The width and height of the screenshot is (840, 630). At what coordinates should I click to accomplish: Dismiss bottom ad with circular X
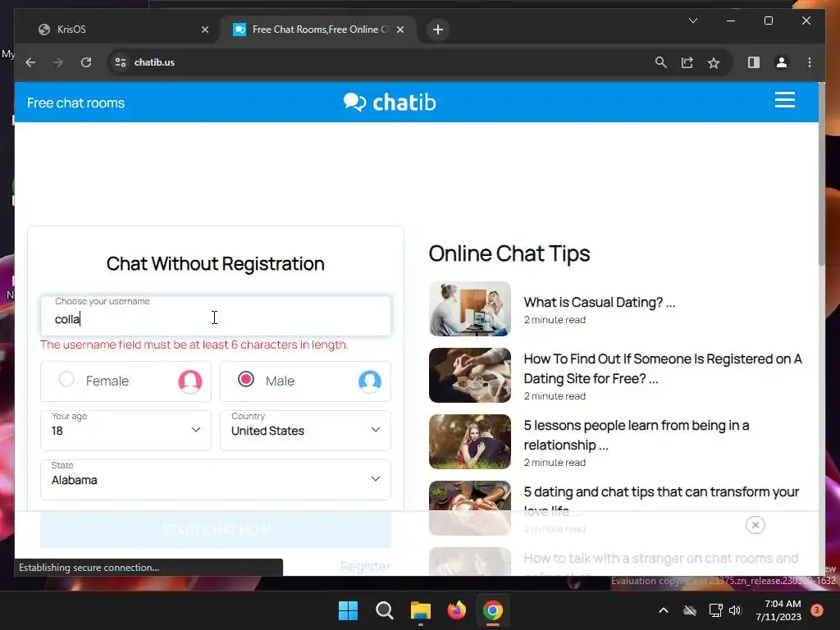(755, 525)
